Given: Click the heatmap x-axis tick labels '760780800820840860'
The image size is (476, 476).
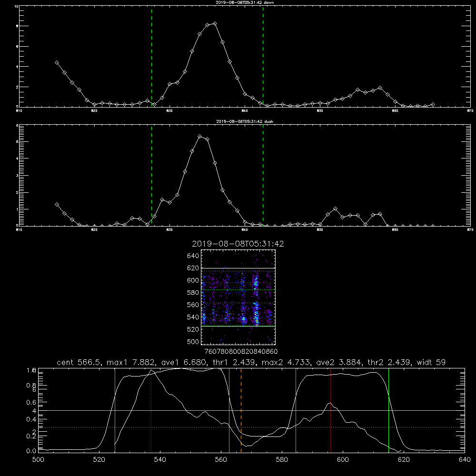Looking at the screenshot, I should coord(241,352).
